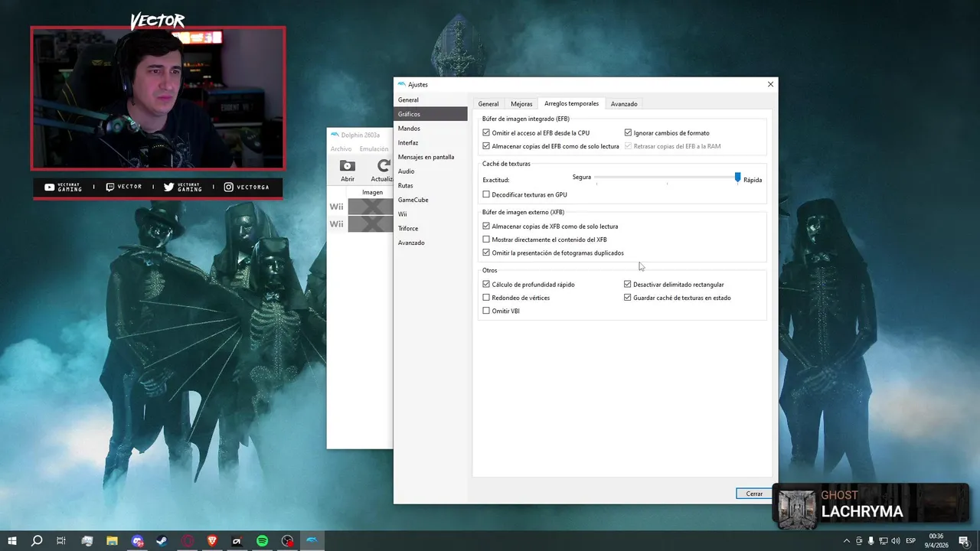Open the notification center icon
Screen dimensions: 980x551
[x=964, y=541]
